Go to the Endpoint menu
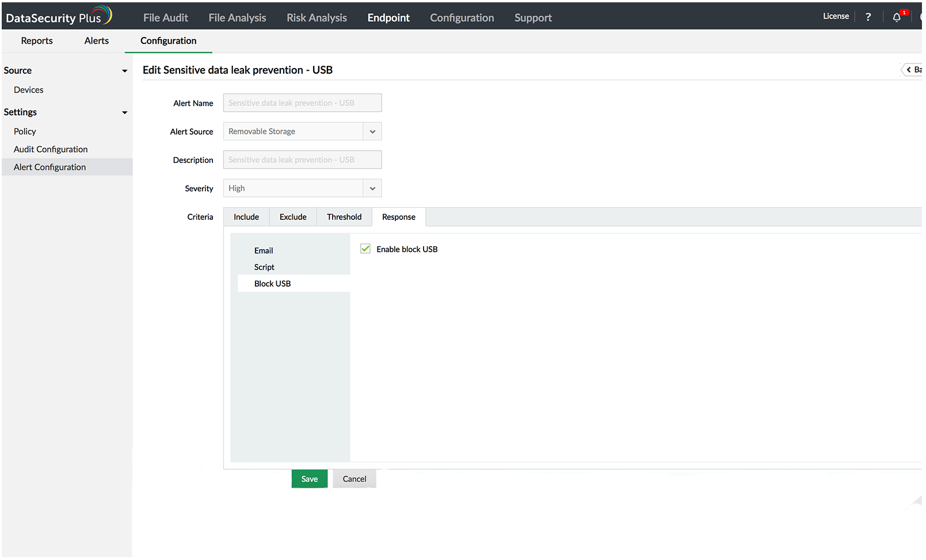This screenshot has height=560, width=926. [388, 18]
